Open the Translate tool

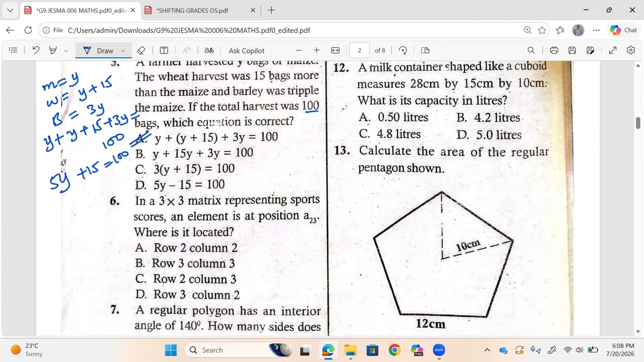tap(209, 50)
